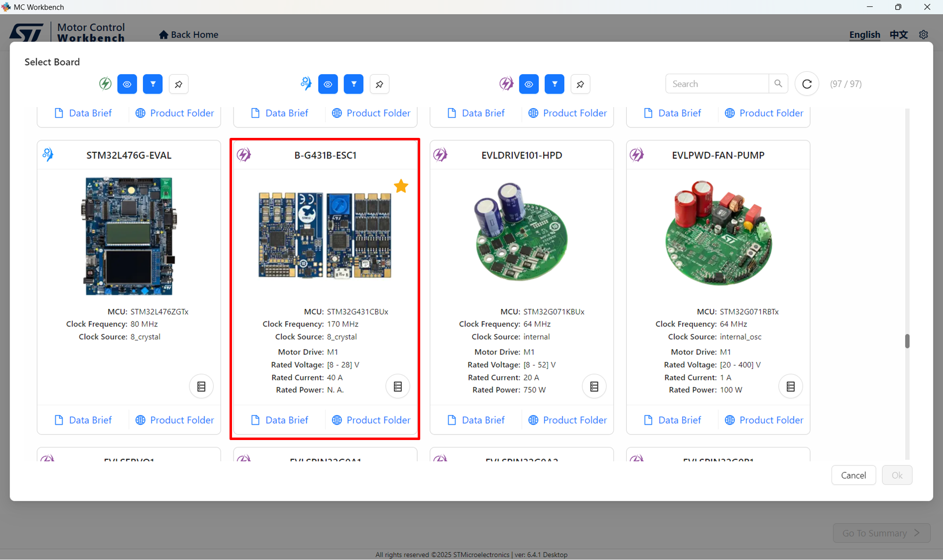This screenshot has height=560, width=943.
Task: Click the B-G431B-ESC1 card type icon
Action: [244, 155]
